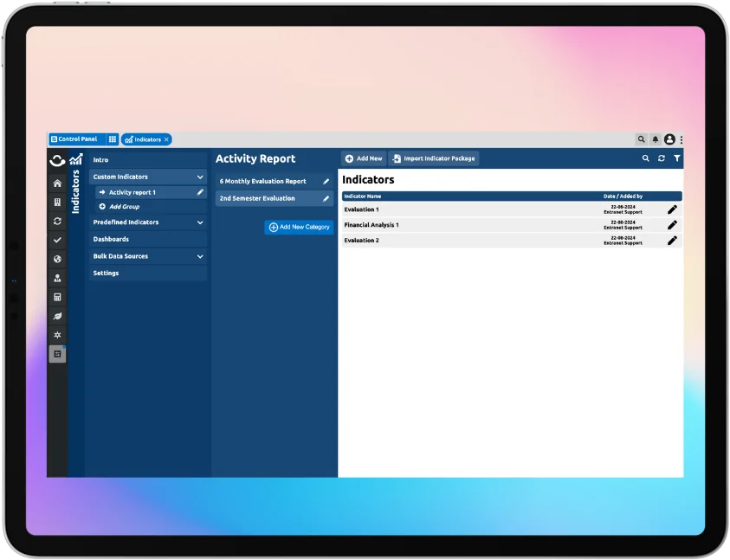Expand the Predefined Indicators section

click(200, 222)
